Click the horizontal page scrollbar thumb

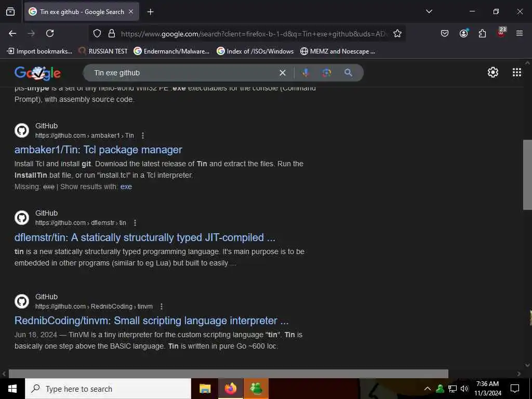pyautogui.click(x=229, y=374)
